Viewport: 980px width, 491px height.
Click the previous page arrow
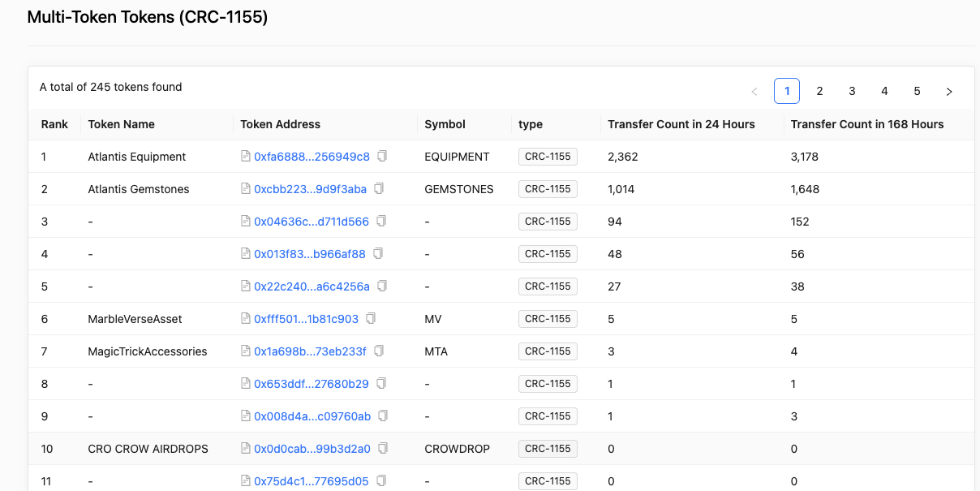(754, 91)
